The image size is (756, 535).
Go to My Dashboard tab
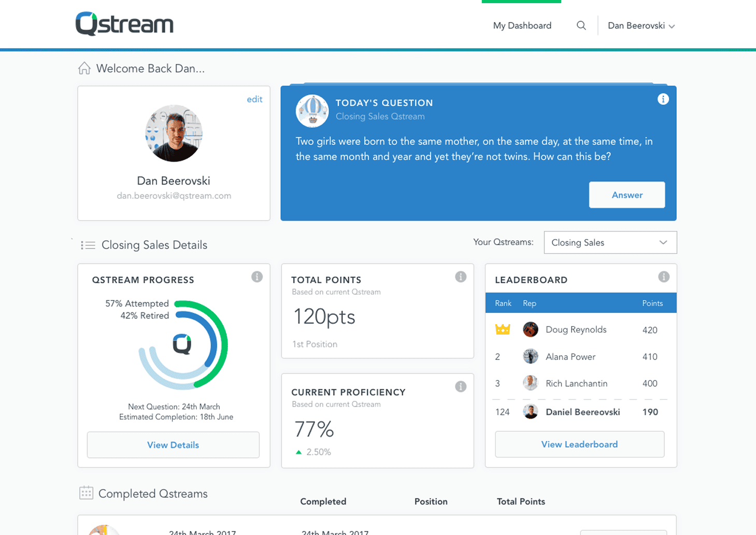click(522, 25)
